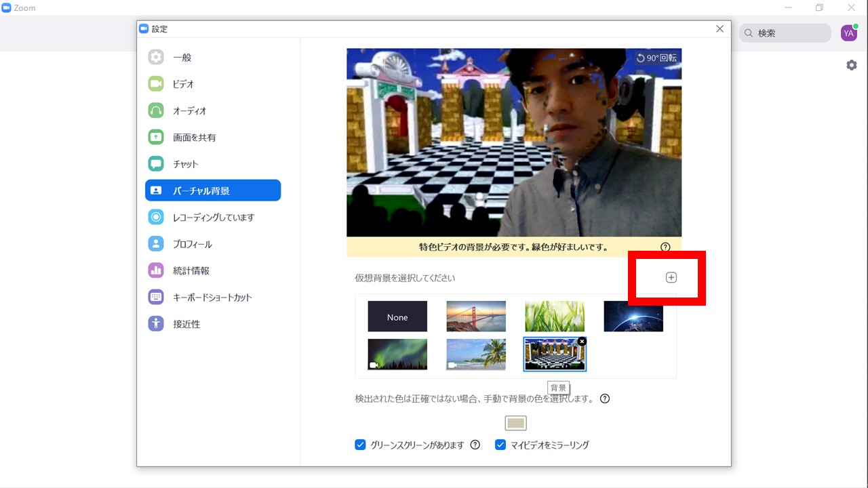Open キーボードショートカット settings
The width and height of the screenshot is (868, 488).
coord(213,297)
